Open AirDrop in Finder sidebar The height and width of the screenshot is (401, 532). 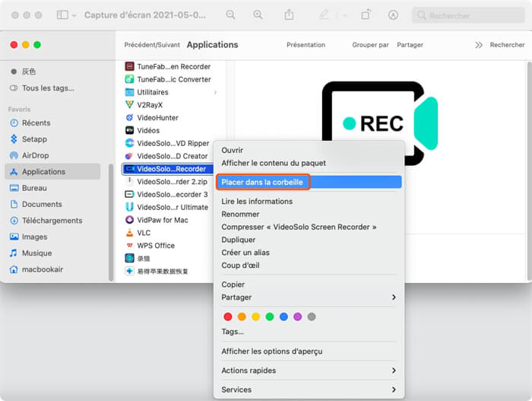[30, 155]
